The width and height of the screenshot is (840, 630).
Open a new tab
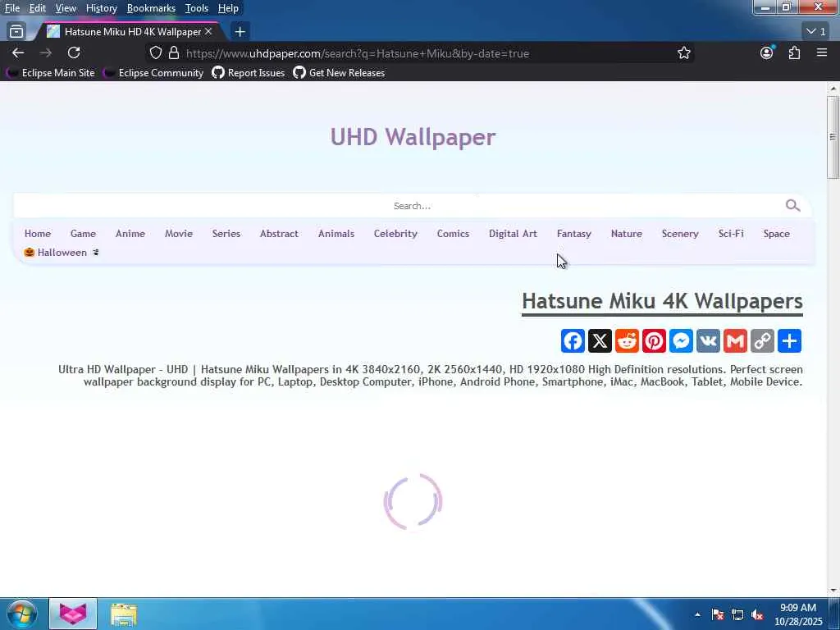(240, 32)
